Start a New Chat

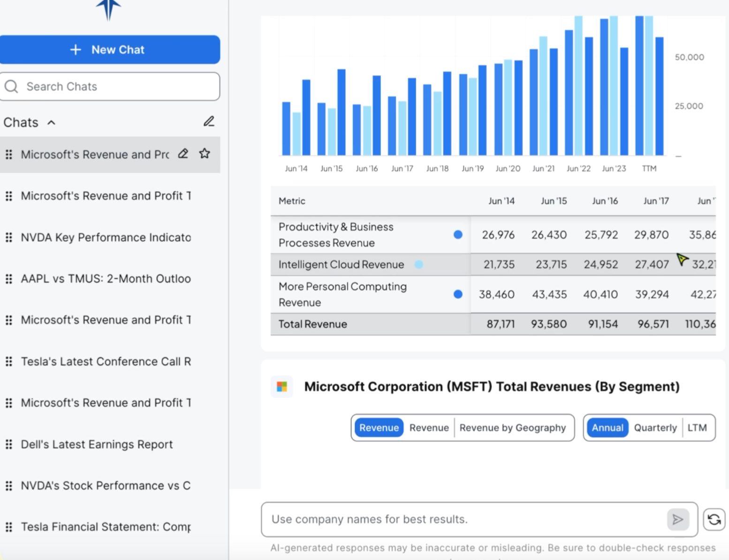pyautogui.click(x=109, y=50)
